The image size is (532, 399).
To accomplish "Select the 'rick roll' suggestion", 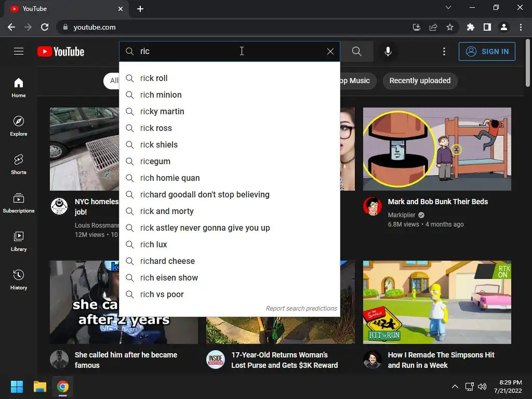I will 230,78.
